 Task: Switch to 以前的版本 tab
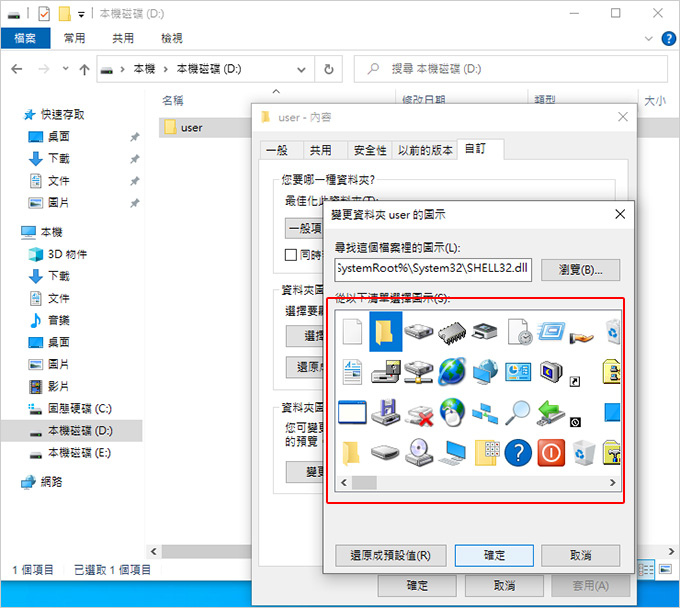click(424, 150)
